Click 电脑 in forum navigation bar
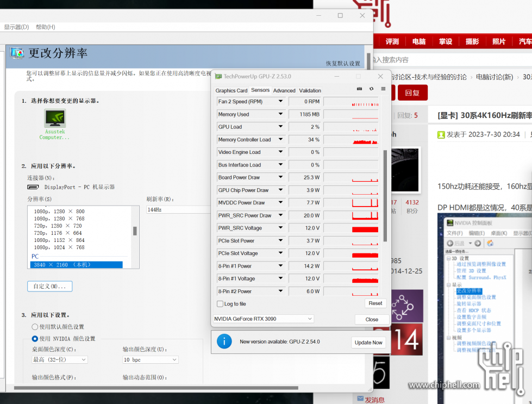 tap(418, 41)
